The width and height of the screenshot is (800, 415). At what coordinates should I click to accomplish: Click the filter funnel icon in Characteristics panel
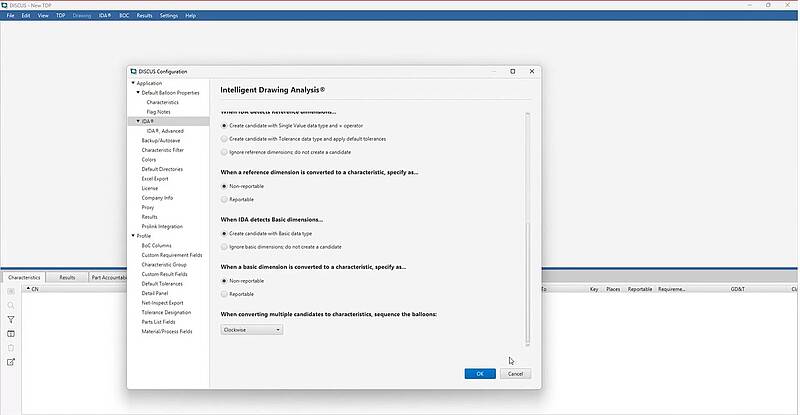(11, 319)
